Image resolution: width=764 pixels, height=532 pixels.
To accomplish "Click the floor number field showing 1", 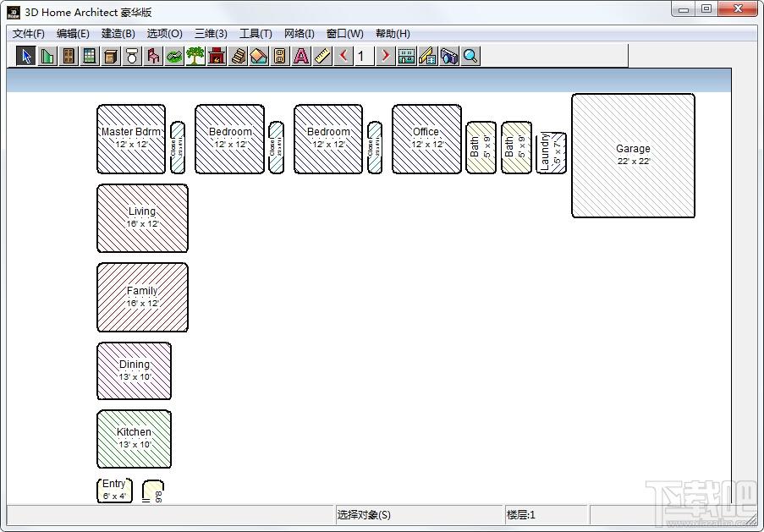I will point(365,56).
